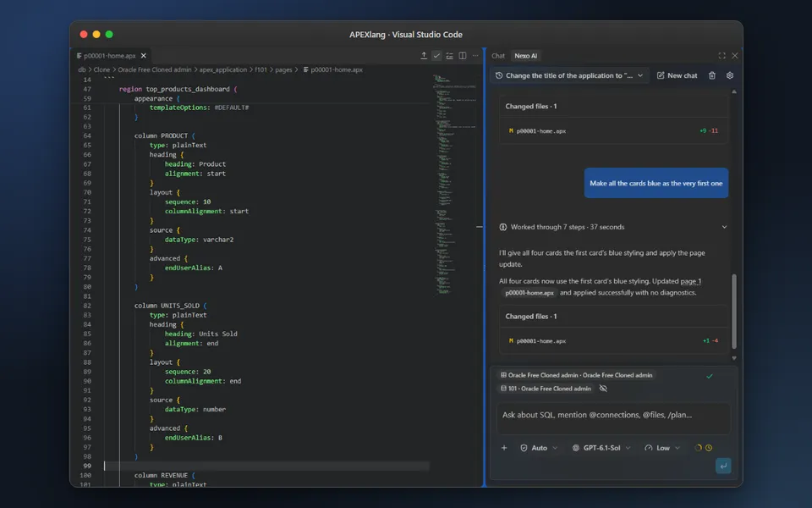Select the '101 · Oracle Free Cloned admin' app chip

546,389
